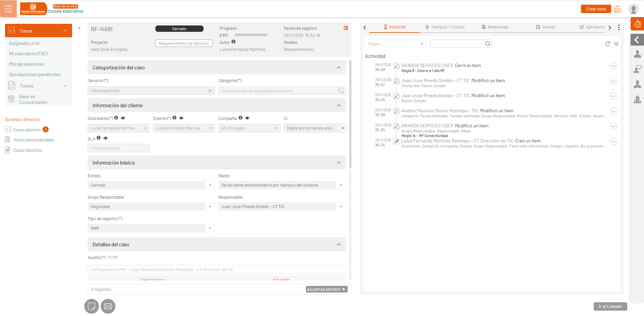644x316 pixels.
Task: Open the orange timer panel icon
Action: [637, 24]
